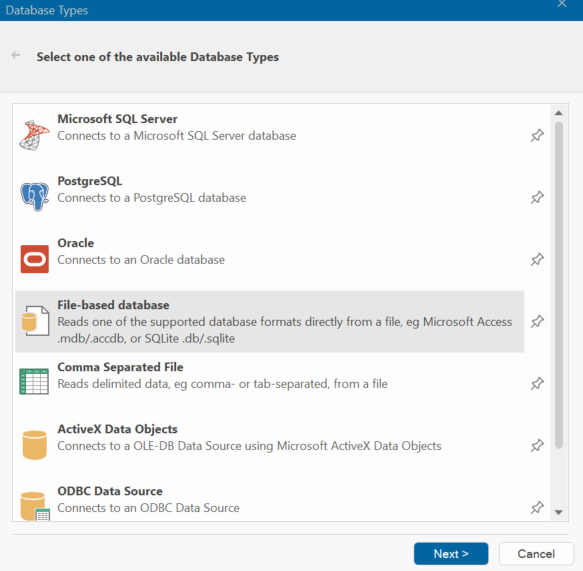Cancel the Database Types dialog
583x571 pixels.
click(x=536, y=554)
